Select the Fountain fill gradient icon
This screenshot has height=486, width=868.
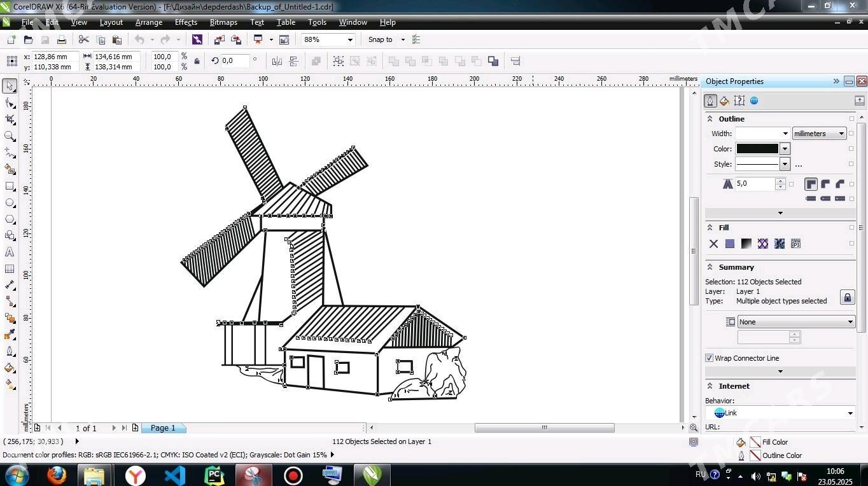pyautogui.click(x=746, y=244)
